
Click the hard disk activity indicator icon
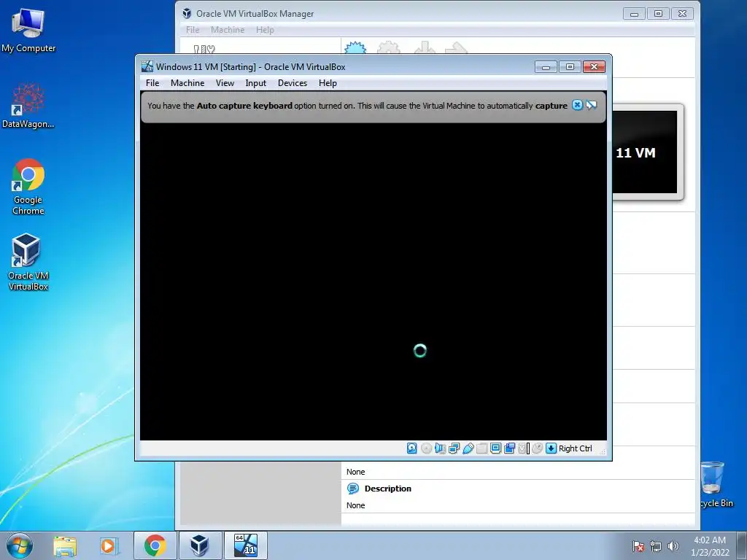pos(411,448)
